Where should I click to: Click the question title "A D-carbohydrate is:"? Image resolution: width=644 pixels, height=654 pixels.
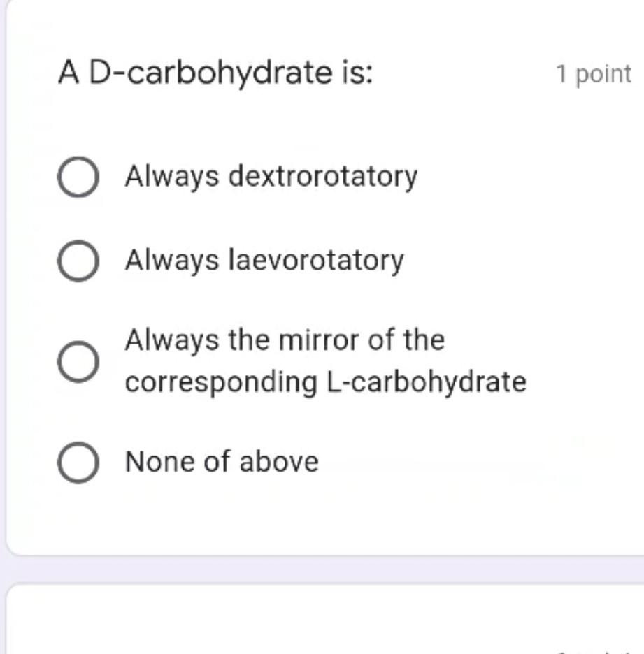coord(217,70)
